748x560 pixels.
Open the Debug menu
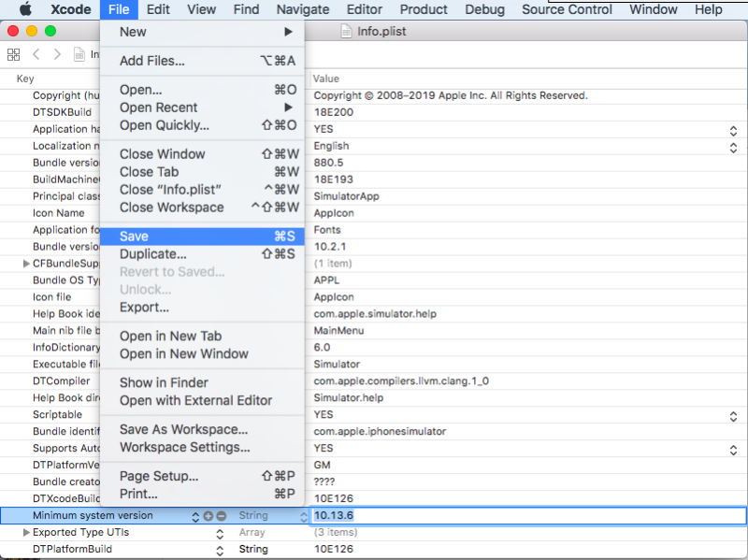point(484,9)
